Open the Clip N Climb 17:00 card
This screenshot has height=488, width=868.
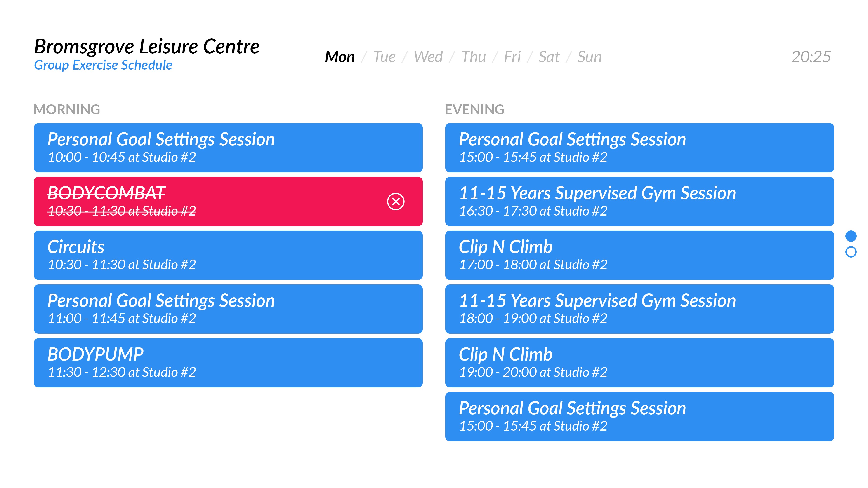click(x=639, y=255)
